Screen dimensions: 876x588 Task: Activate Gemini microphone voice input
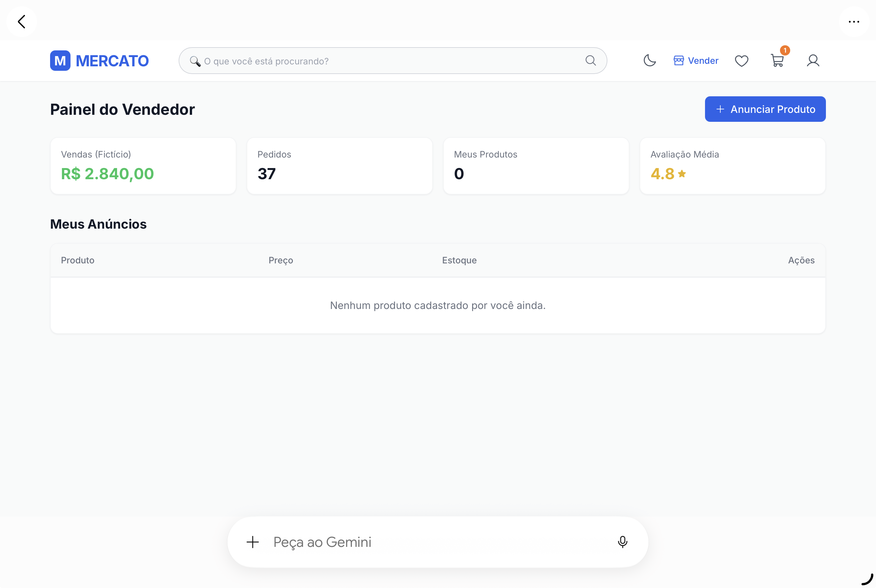pos(622,542)
